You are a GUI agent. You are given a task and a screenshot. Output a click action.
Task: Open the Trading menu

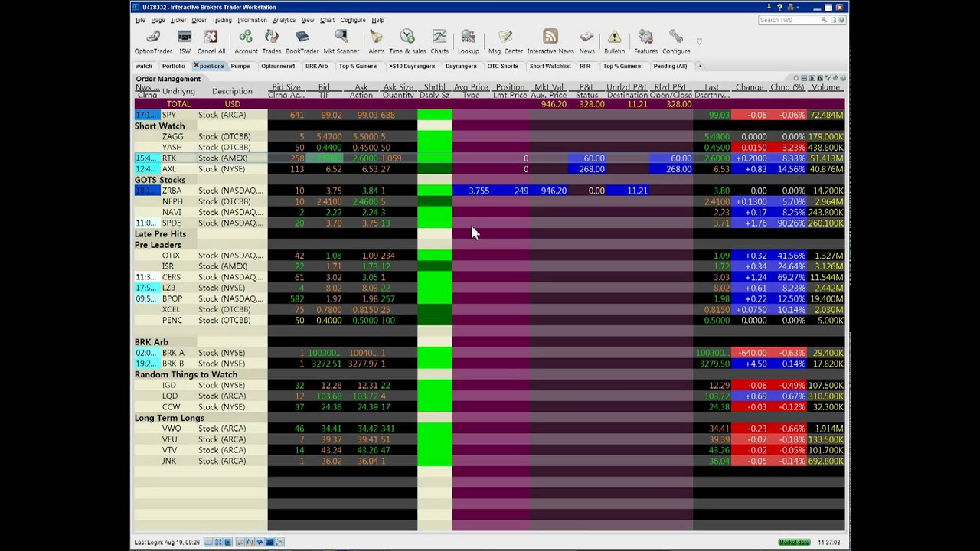coord(222,20)
